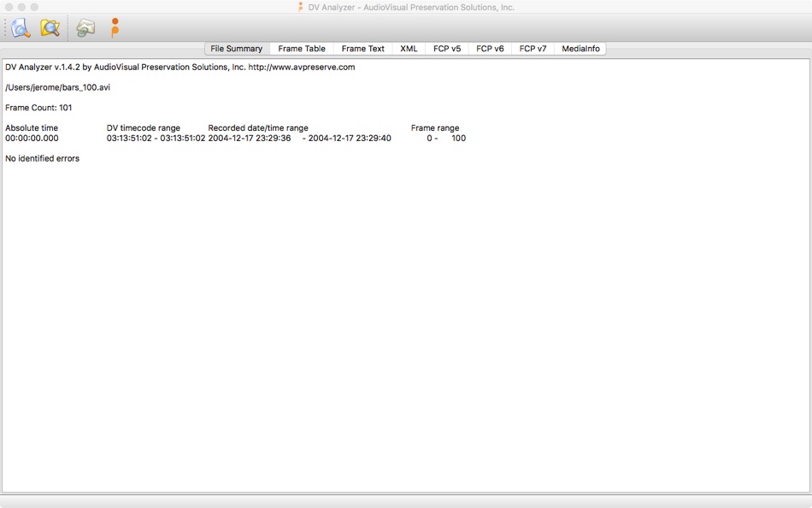Click the 2004-12-17 23:29:36 start date value
This screenshot has height=508, width=812.
249,138
